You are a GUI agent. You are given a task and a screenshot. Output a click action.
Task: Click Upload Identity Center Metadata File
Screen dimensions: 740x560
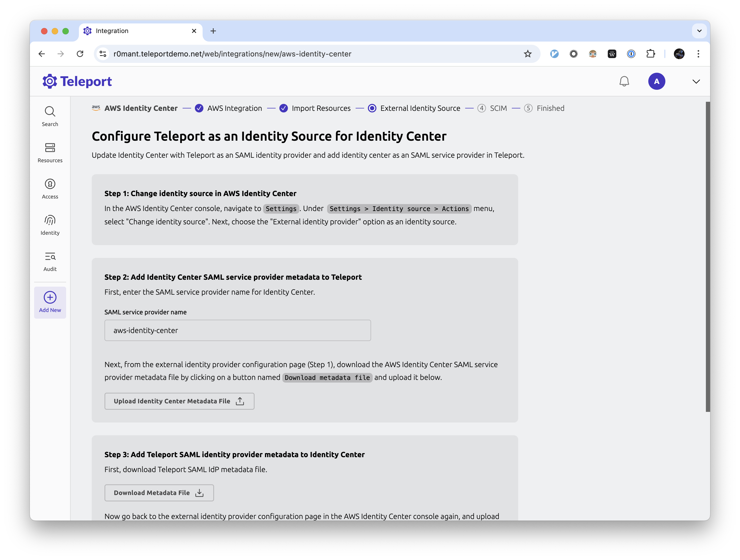[179, 401]
